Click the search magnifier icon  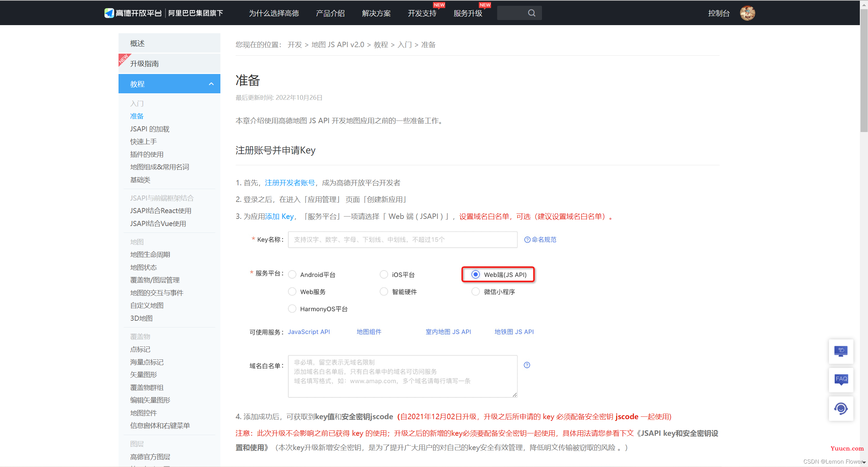[x=531, y=13]
